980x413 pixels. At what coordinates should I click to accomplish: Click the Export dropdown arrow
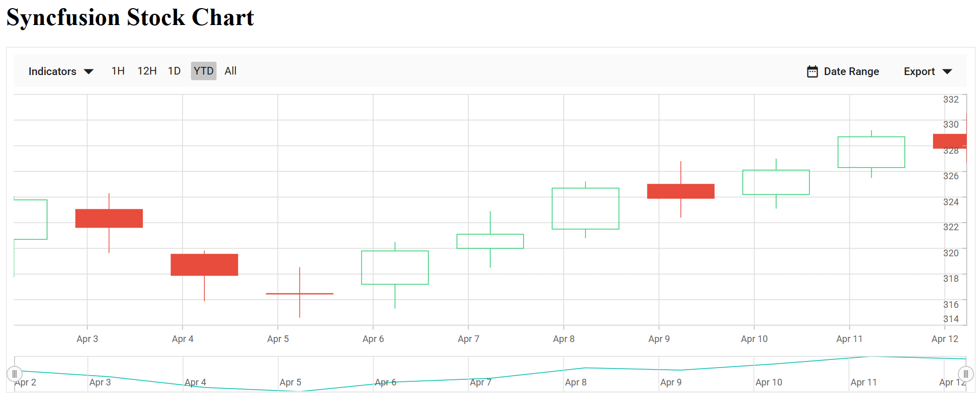click(x=947, y=71)
